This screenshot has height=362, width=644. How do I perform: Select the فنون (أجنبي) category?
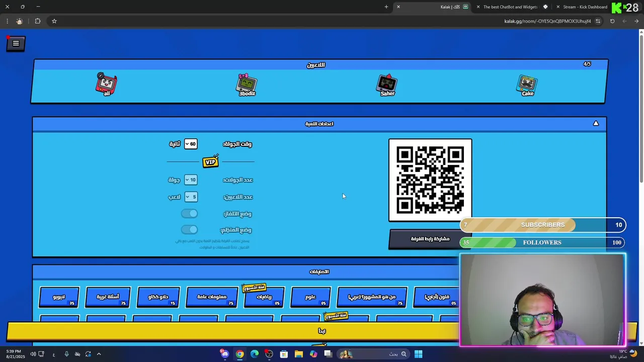pos(436,297)
